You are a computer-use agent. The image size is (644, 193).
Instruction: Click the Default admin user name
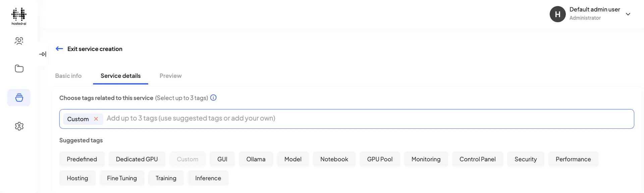click(x=595, y=9)
